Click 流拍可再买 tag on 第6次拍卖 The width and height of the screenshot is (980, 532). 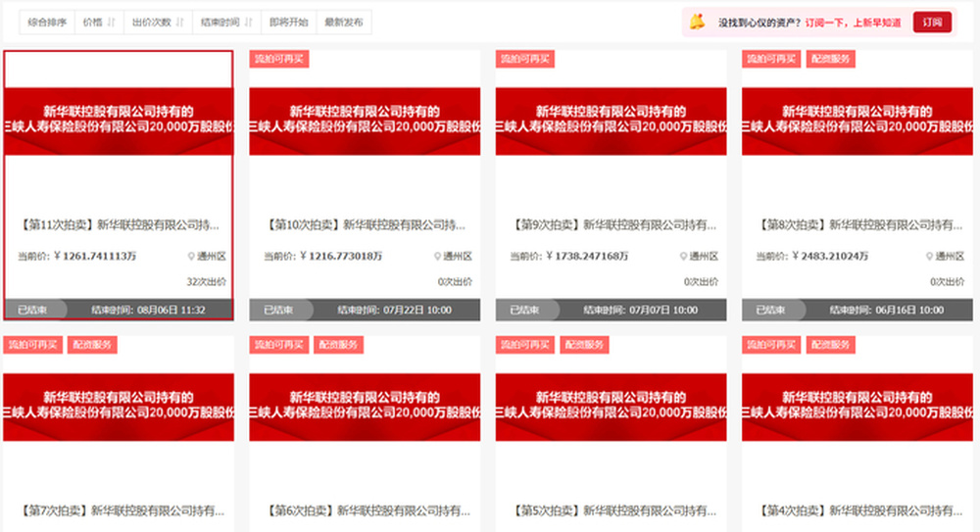coord(278,345)
